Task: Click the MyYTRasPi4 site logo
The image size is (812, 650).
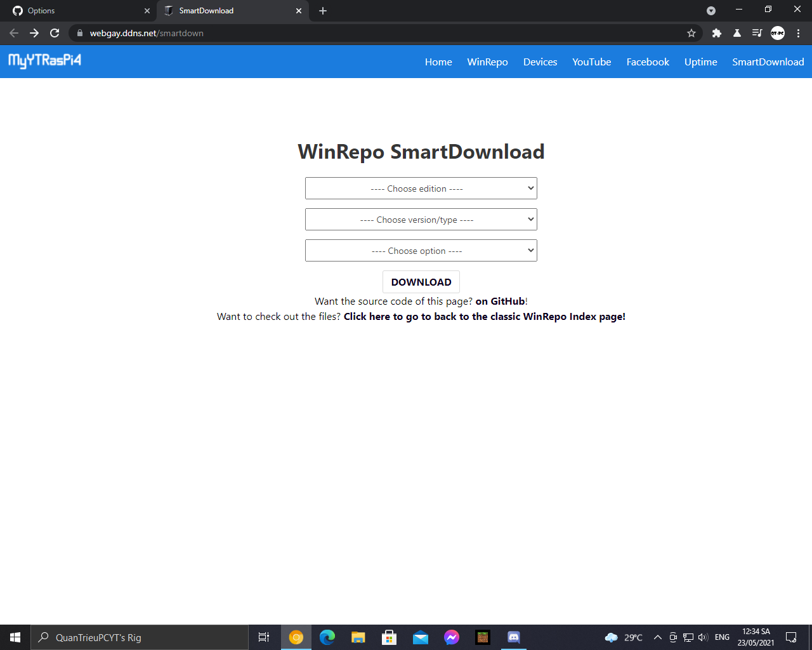Action: pyautogui.click(x=44, y=62)
